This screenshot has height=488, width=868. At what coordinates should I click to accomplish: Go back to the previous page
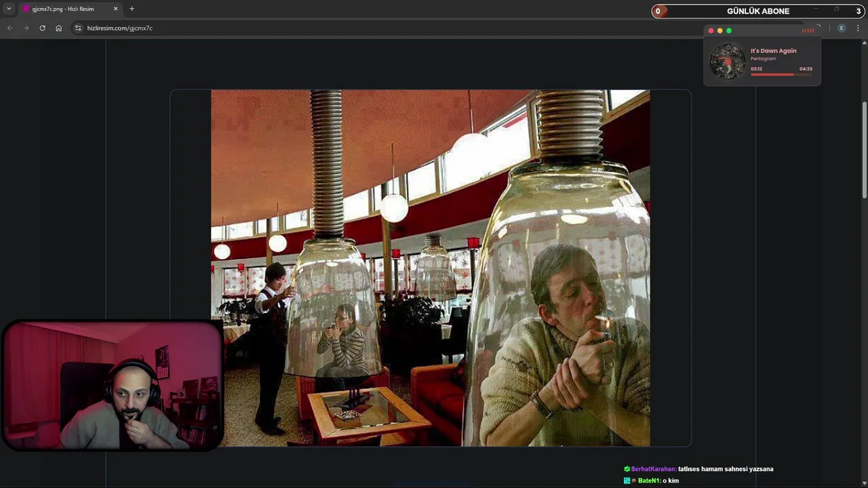[9, 28]
